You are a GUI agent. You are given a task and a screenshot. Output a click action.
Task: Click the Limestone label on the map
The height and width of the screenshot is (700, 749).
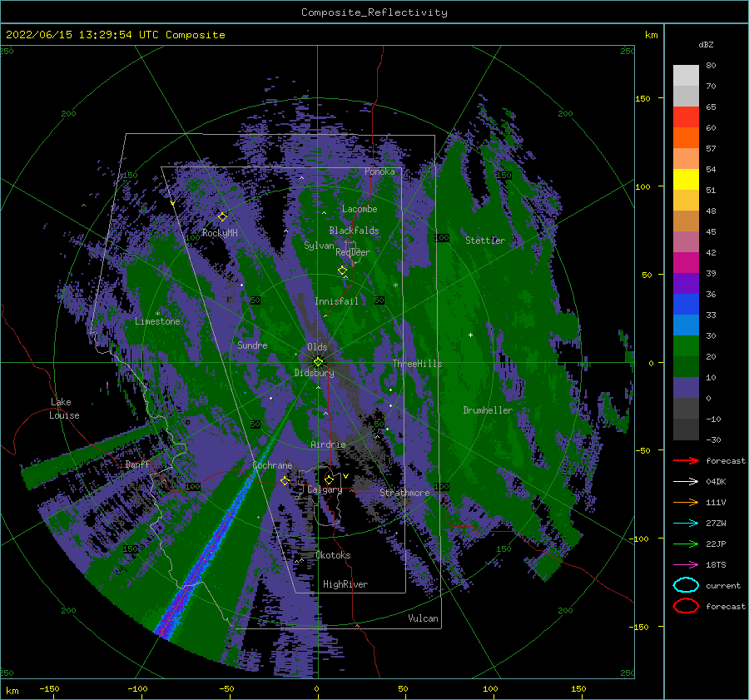(x=157, y=321)
